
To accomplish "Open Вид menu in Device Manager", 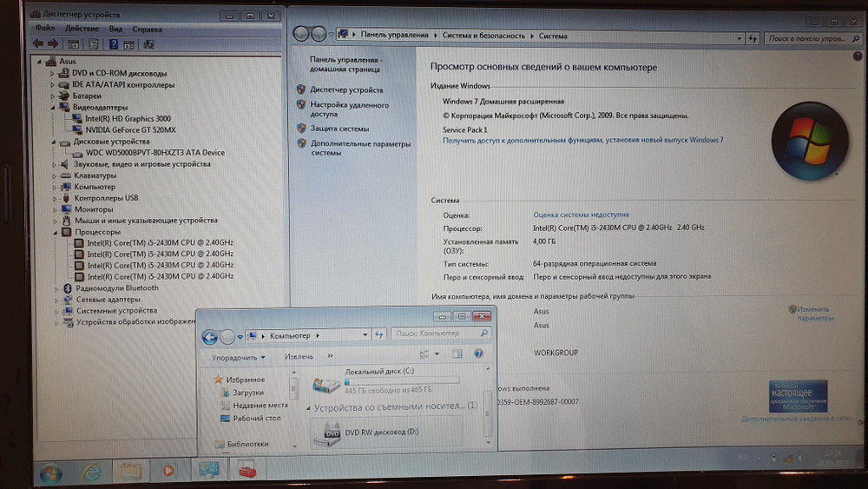I will pos(115,29).
